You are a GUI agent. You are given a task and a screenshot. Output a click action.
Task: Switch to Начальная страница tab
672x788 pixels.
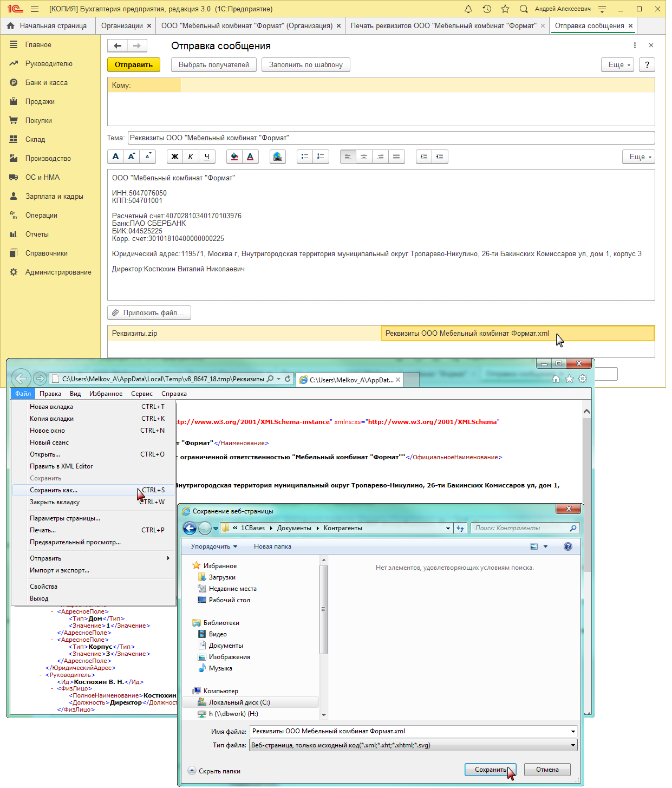[48, 25]
